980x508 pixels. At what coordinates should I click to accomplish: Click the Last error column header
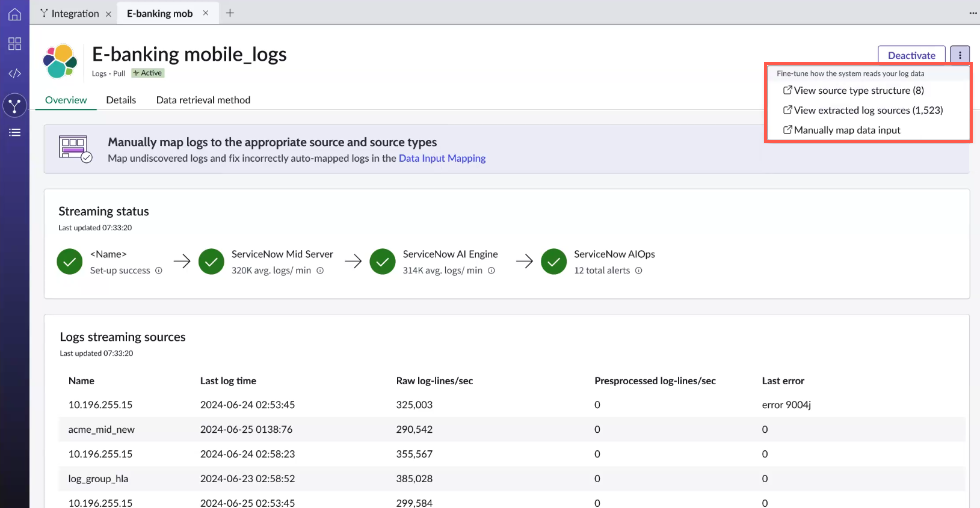coord(783,381)
